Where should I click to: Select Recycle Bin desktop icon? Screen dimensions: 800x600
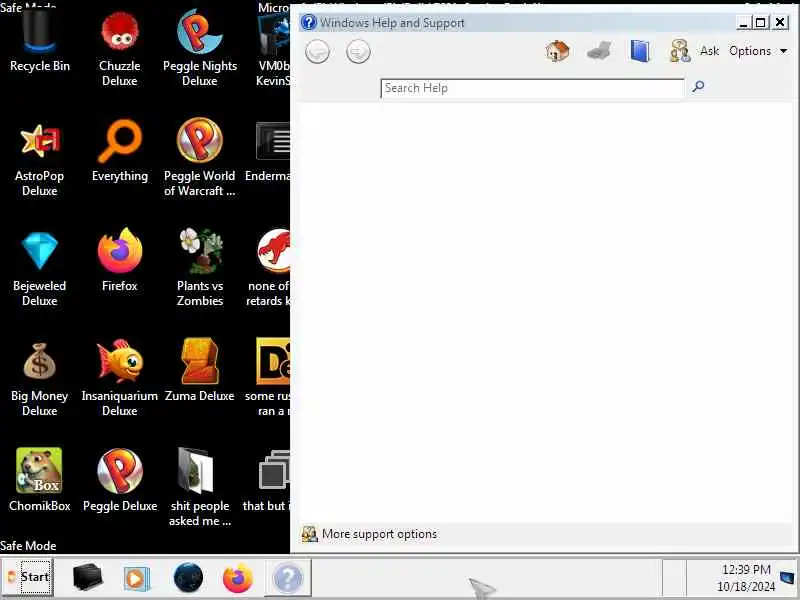click(x=40, y=41)
